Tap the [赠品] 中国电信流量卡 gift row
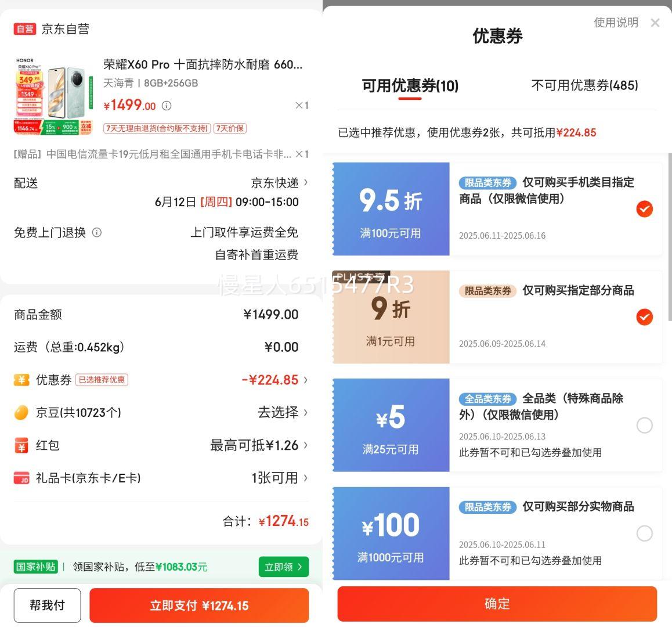Viewport: 672px width, 627px height. click(x=161, y=154)
